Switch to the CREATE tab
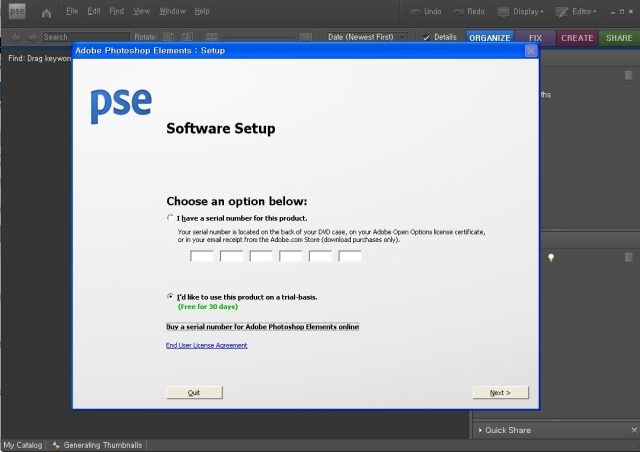Image resolution: width=640 pixels, height=452 pixels. (577, 38)
